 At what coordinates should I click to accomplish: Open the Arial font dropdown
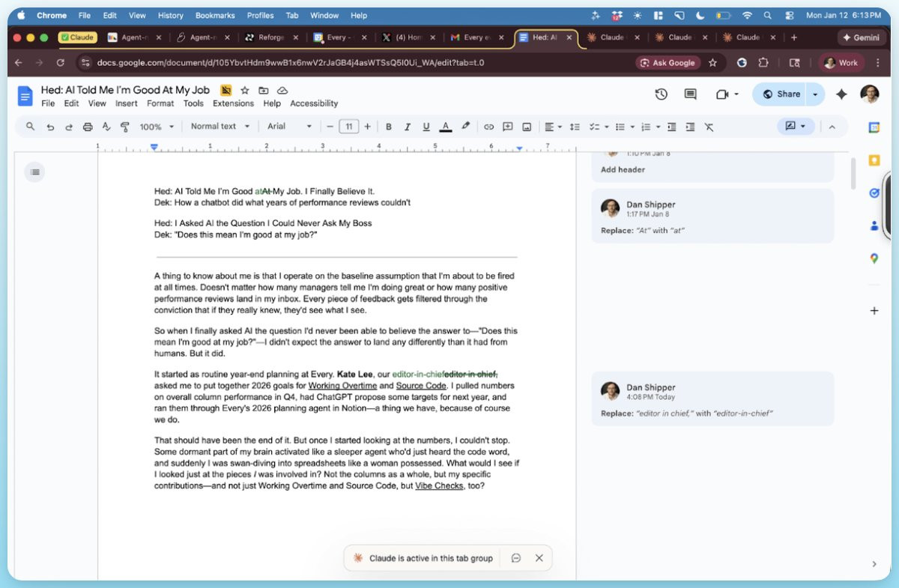tap(290, 127)
